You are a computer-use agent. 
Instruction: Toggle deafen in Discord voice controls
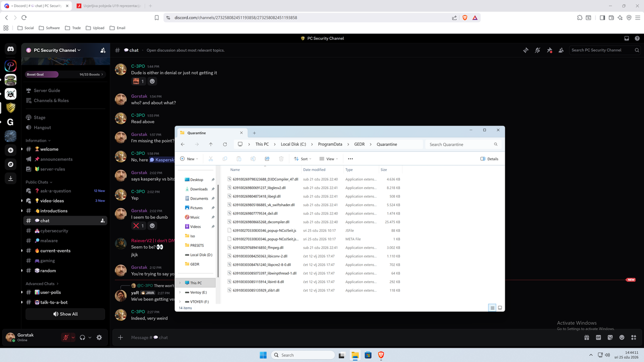pos(83,337)
